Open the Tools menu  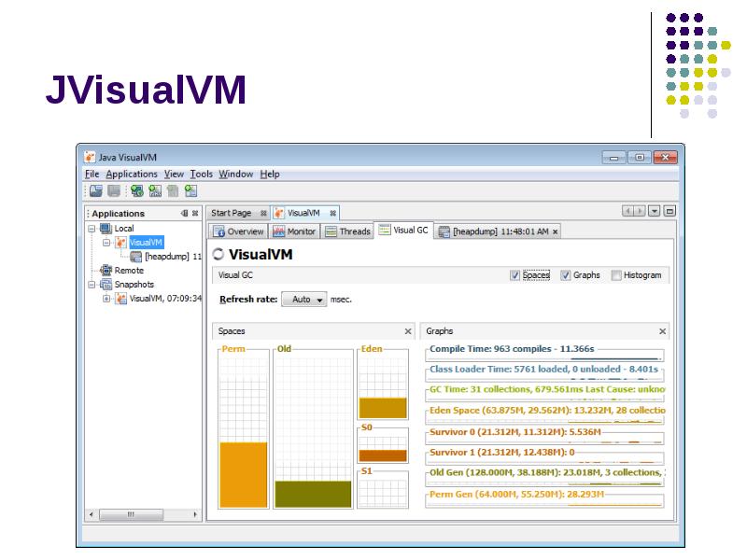pos(202,175)
